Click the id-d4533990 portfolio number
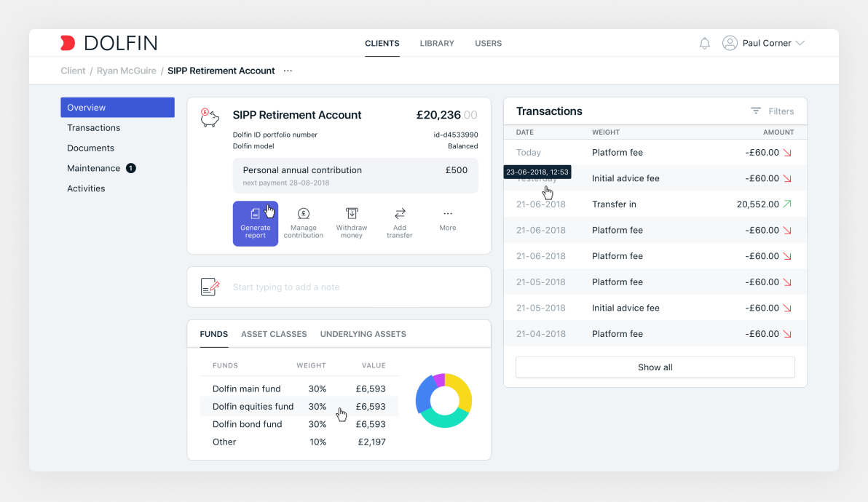This screenshot has height=502, width=868. 456,135
